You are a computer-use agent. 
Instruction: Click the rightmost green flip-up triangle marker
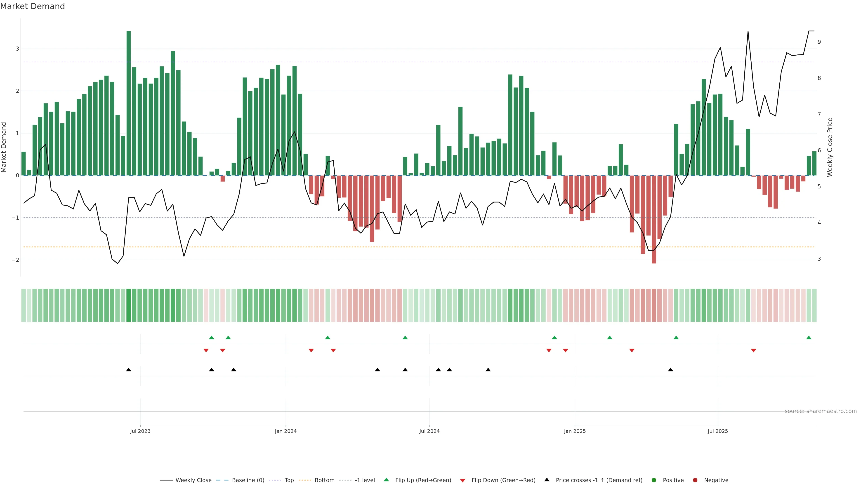coord(809,338)
